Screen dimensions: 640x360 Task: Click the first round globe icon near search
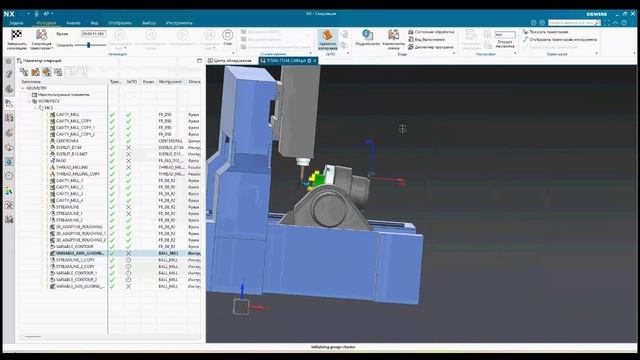click(533, 23)
